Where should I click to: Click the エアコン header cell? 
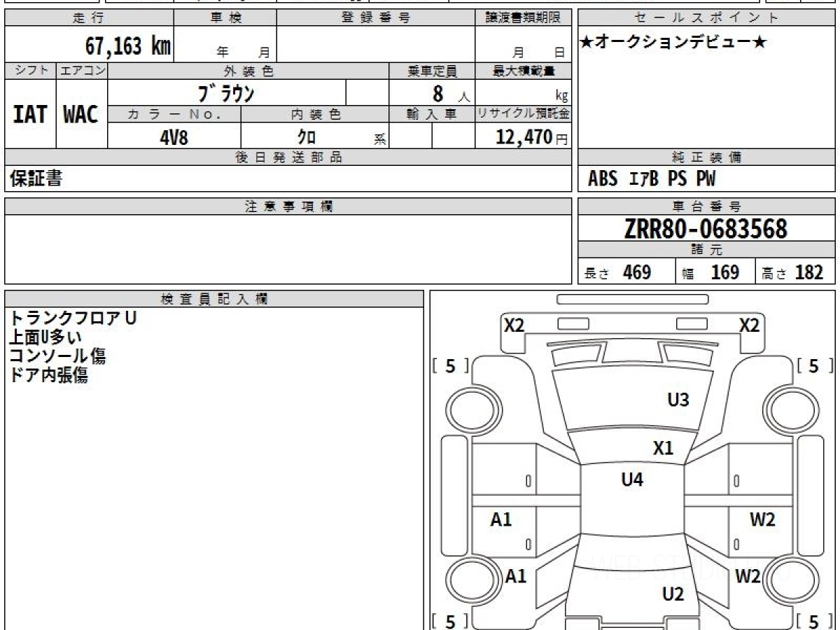pos(82,71)
